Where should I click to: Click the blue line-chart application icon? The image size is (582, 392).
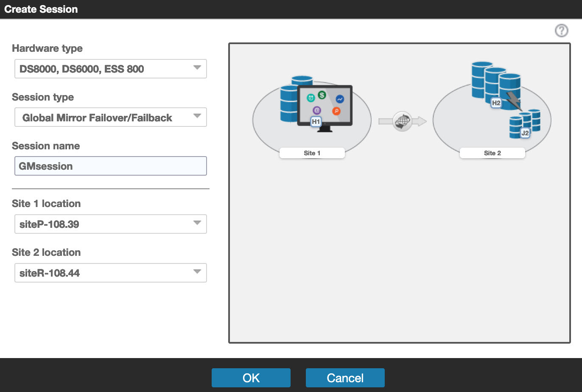340,99
